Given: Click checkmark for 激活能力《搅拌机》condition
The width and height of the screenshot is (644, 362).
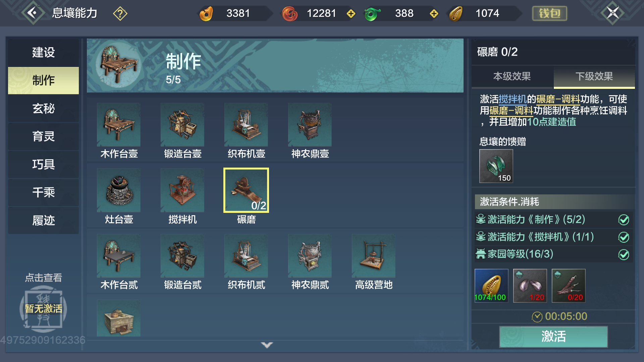Looking at the screenshot, I should pyautogui.click(x=624, y=237).
